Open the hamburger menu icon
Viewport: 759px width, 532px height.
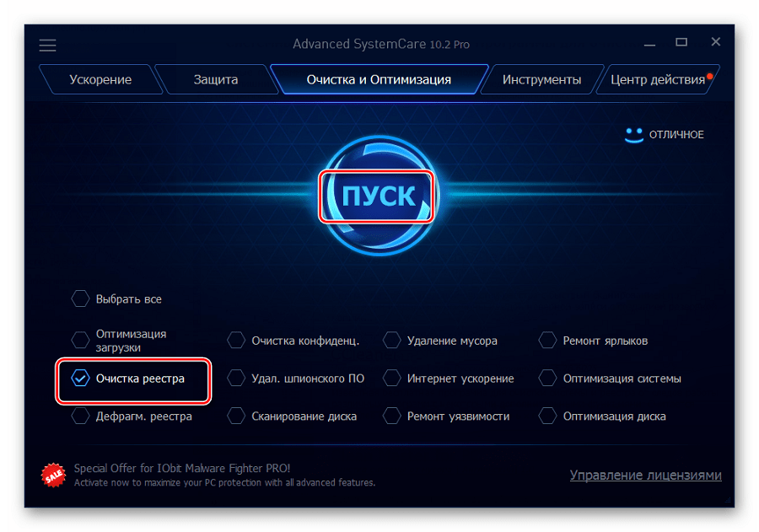click(47, 46)
